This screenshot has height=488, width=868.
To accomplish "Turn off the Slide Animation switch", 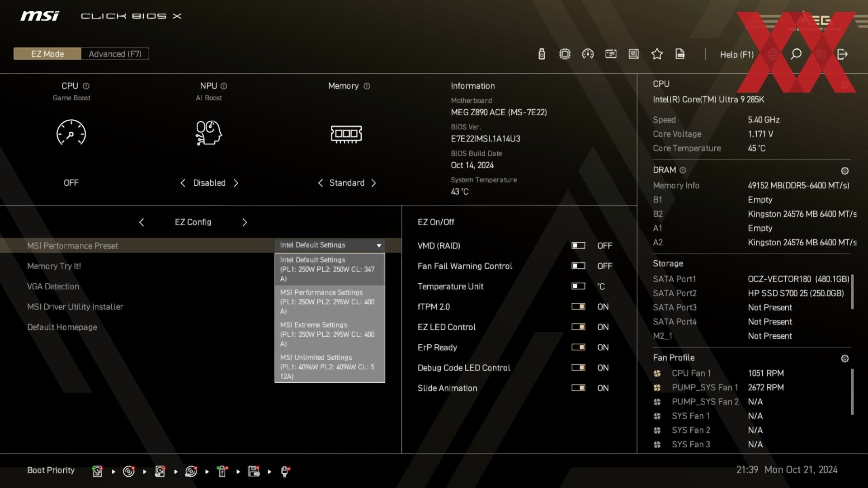I will 578,388.
